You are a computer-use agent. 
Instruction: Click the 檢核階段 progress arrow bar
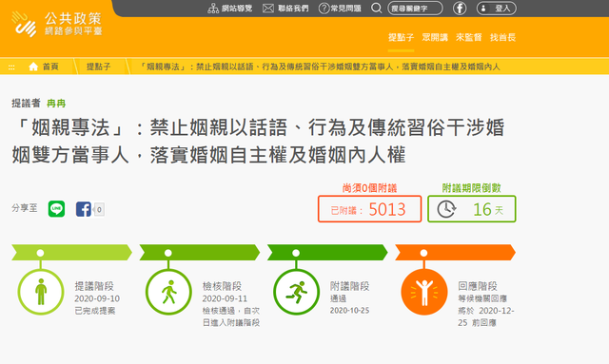tap(200, 252)
